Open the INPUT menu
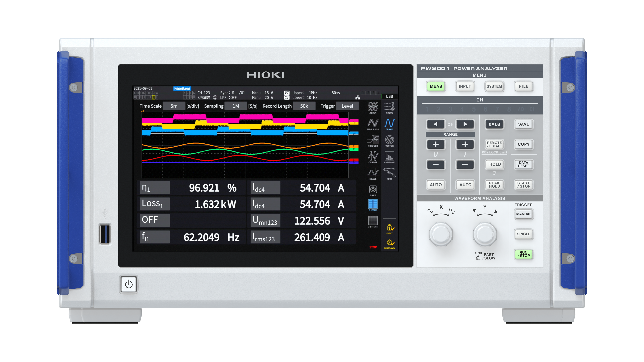Image resolution: width=644 pixels, height=362 pixels. (x=465, y=86)
